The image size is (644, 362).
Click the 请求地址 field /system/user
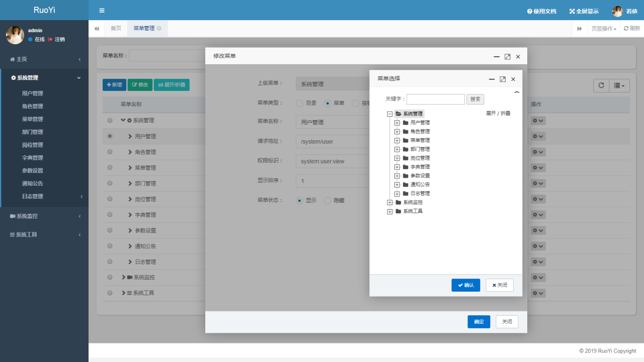tap(333, 142)
